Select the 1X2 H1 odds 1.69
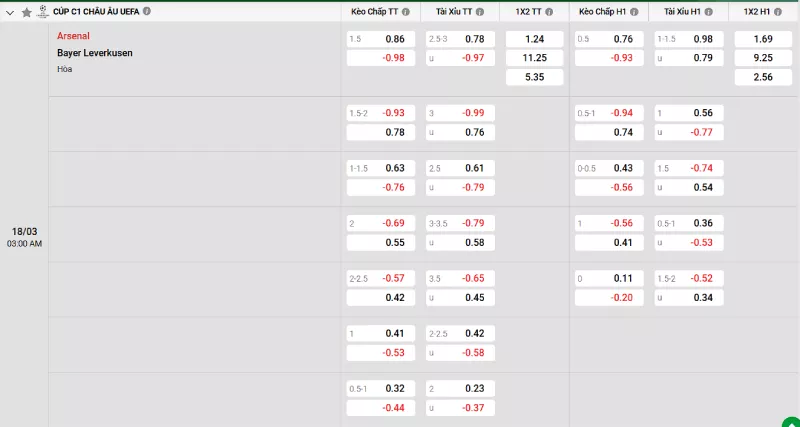The height and width of the screenshot is (427, 800). coord(763,39)
